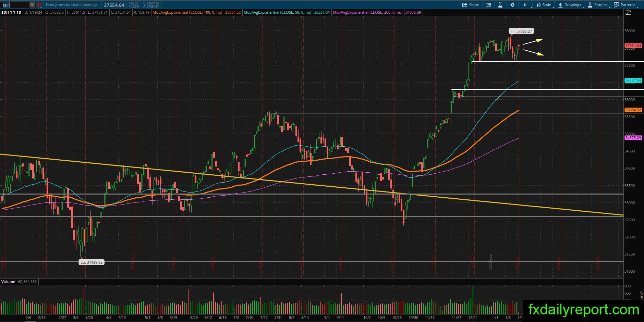Screen dimensions: 644x322
Task: Open the Style menu
Action: (x=544, y=5)
